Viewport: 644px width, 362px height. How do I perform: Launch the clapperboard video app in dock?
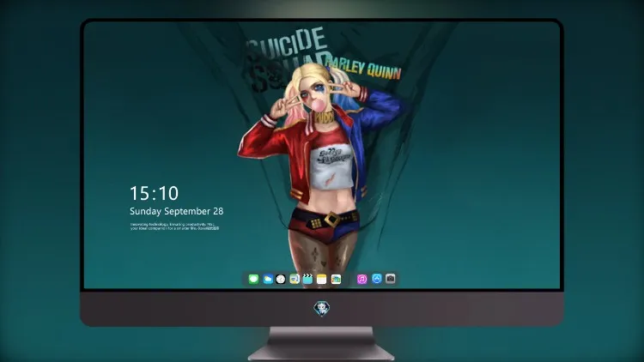pyautogui.click(x=307, y=279)
